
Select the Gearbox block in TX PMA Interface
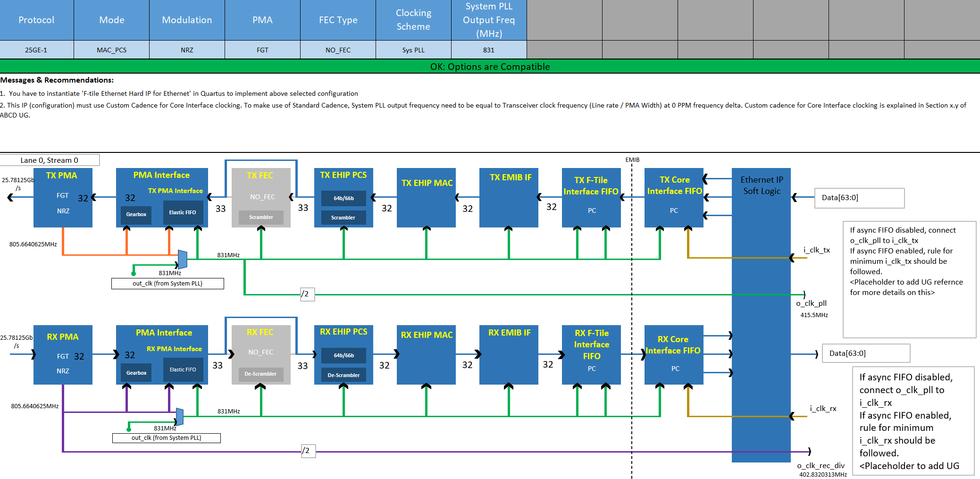pos(136,215)
